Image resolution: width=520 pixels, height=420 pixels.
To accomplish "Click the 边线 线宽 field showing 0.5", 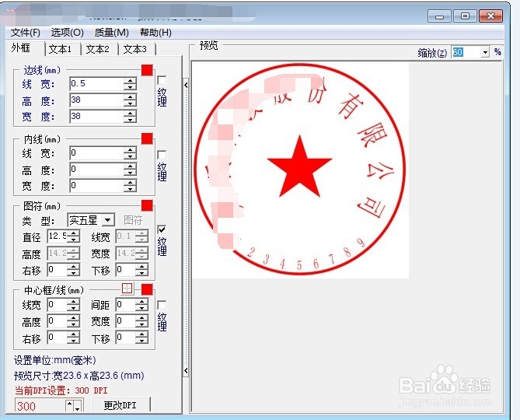I will click(x=96, y=83).
